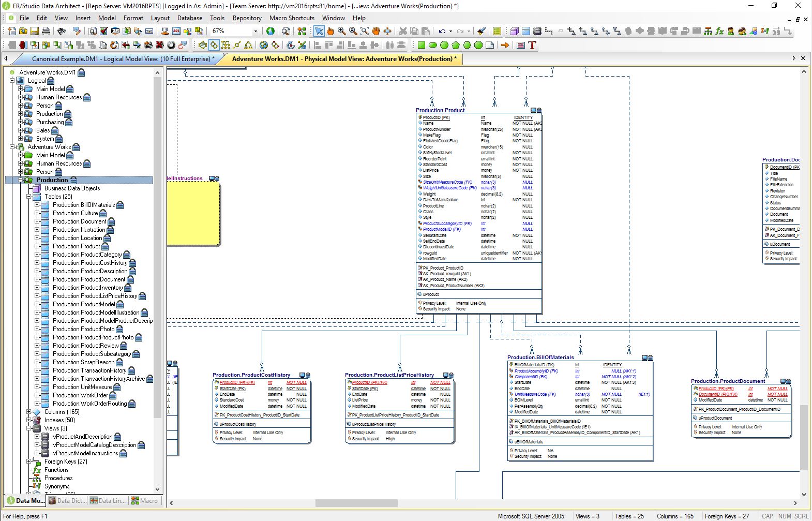This screenshot has width=812, height=521.
Task: Select the Production.UnitMeasure table node
Action: pyautogui.click(x=82, y=387)
